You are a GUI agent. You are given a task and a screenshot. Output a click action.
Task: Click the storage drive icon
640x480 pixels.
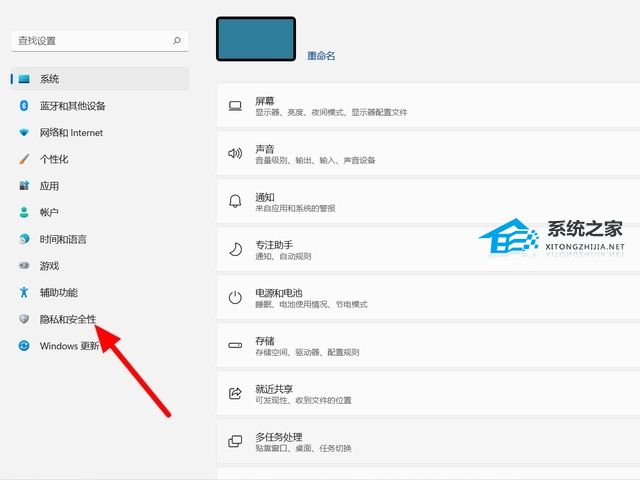point(235,345)
